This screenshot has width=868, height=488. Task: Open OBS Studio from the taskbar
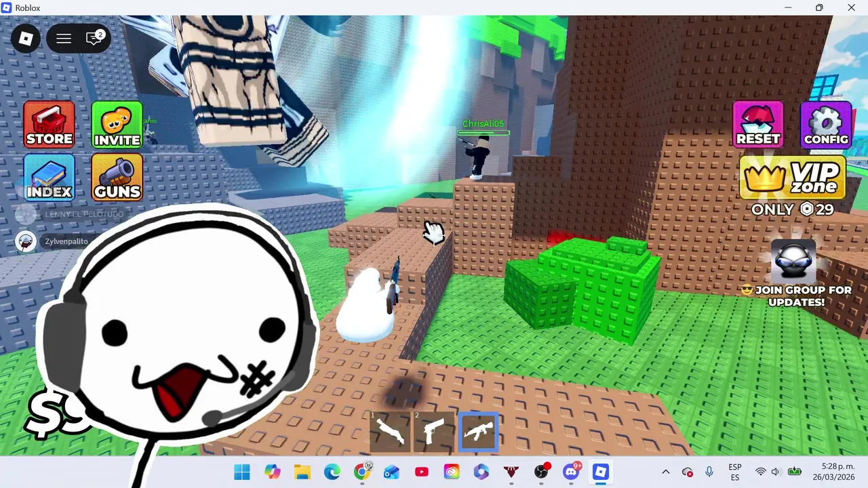[x=541, y=472]
